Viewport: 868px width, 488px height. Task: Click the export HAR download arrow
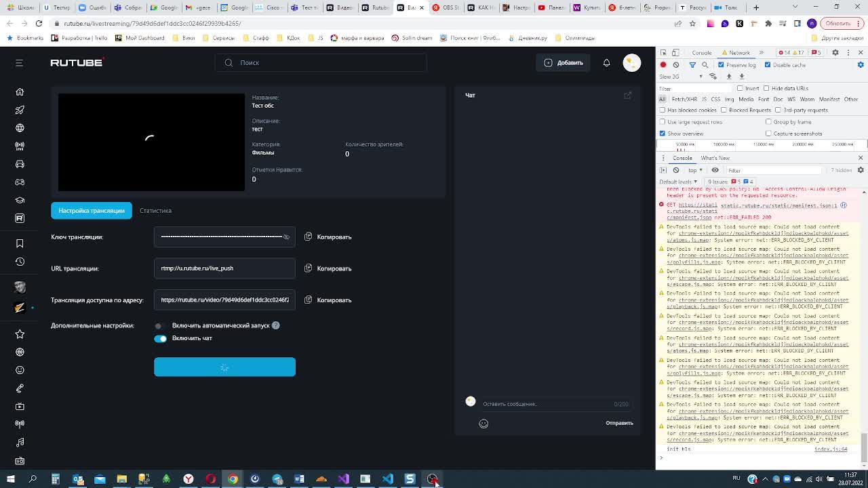741,77
